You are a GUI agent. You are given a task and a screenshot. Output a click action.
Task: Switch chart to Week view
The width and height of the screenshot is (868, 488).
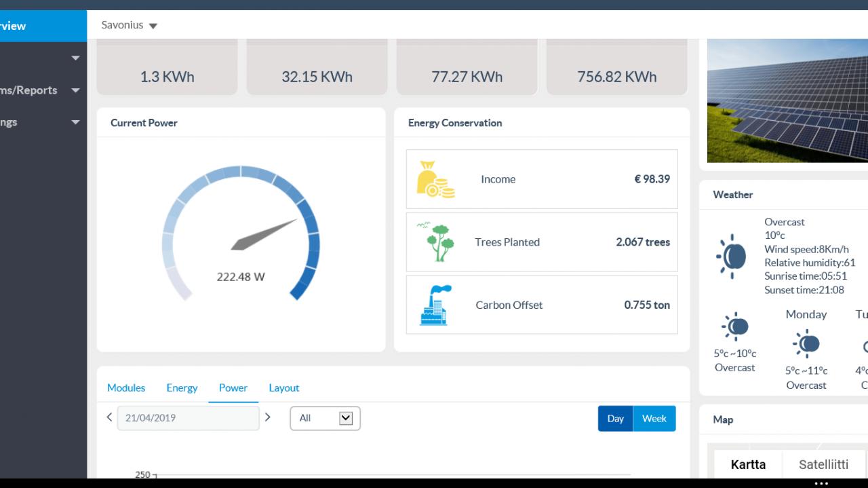(654, 419)
